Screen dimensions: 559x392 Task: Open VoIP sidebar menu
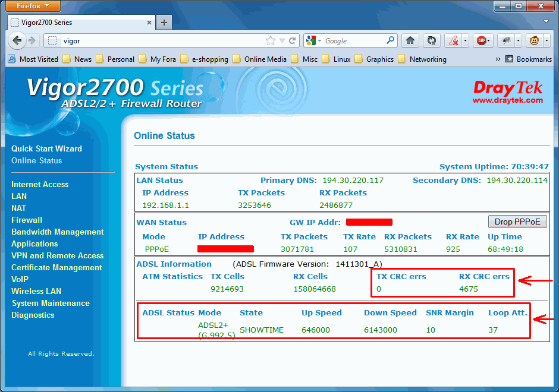[x=20, y=280]
